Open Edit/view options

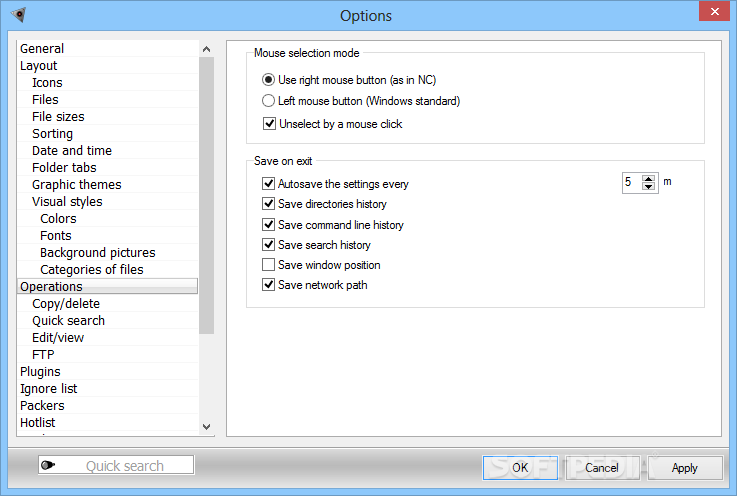tap(108, 338)
